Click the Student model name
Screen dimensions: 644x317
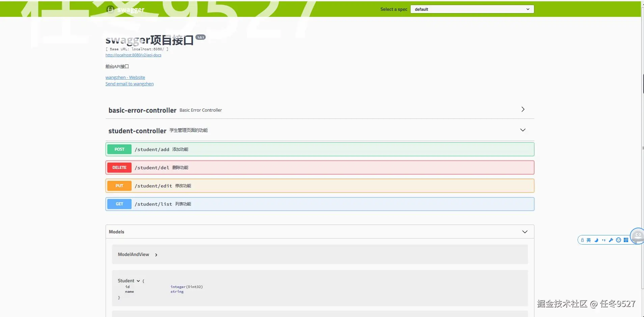126,281
